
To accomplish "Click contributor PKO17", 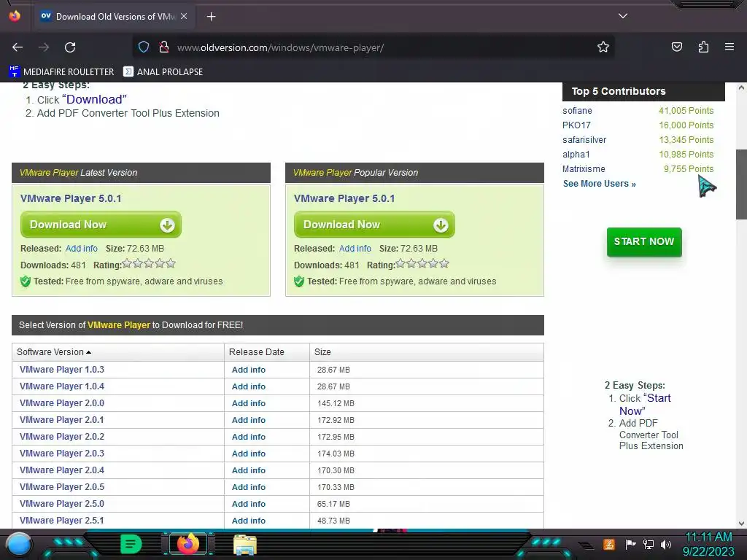I will click(576, 125).
